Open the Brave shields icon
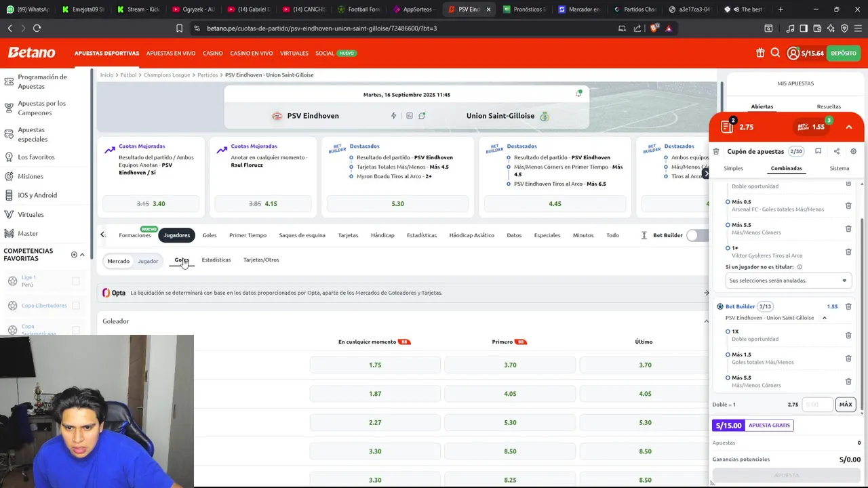The width and height of the screenshot is (868, 488). (x=654, y=28)
